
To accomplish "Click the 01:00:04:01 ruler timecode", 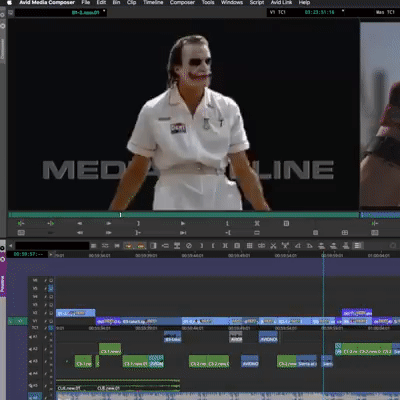I will (x=379, y=255).
